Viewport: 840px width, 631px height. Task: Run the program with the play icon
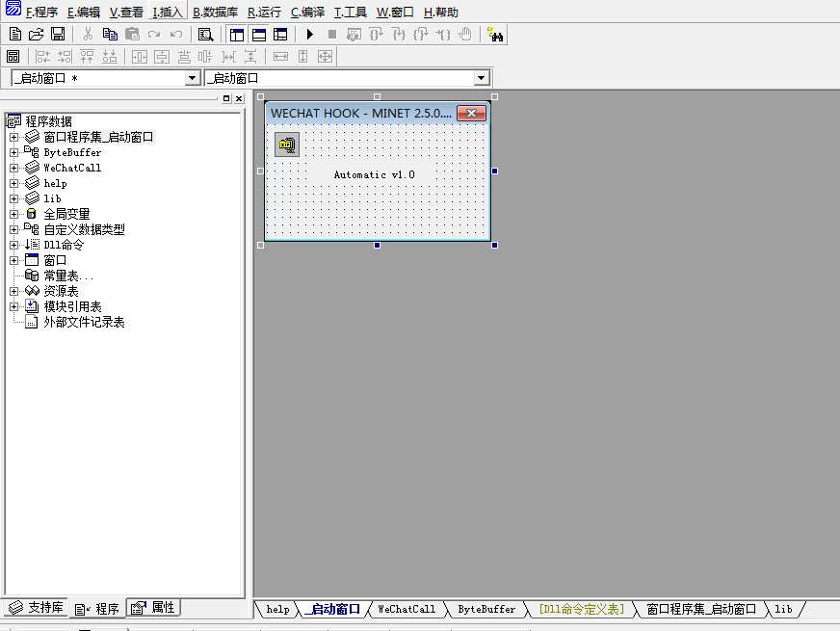point(309,35)
